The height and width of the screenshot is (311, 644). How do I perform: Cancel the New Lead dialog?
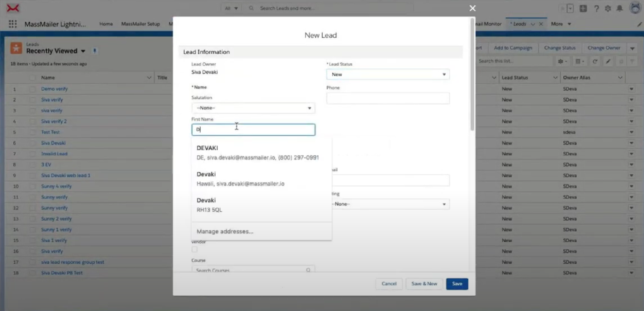[x=389, y=284]
